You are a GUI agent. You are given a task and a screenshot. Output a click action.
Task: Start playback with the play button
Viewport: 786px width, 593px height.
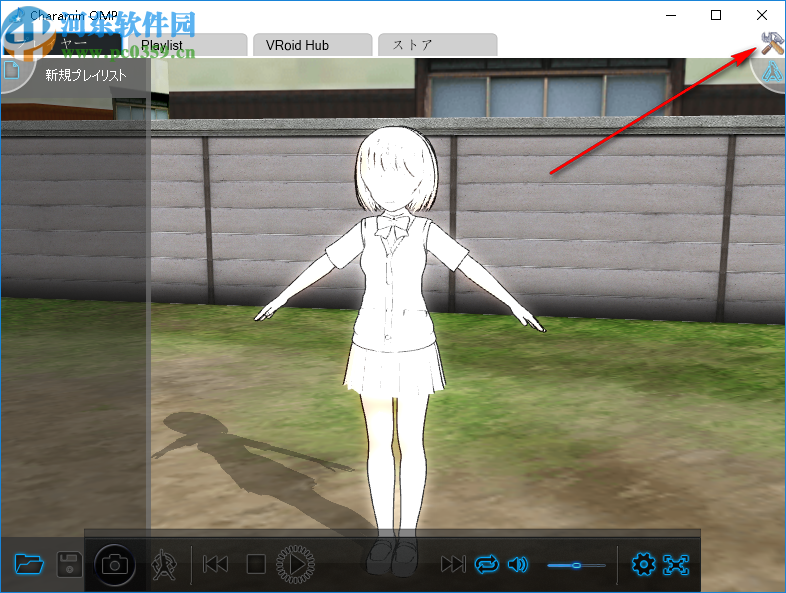click(x=296, y=564)
